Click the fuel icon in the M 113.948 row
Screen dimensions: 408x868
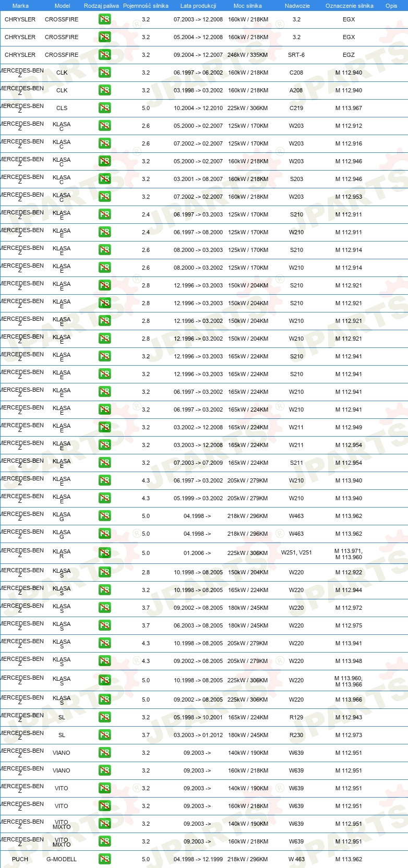click(105, 661)
